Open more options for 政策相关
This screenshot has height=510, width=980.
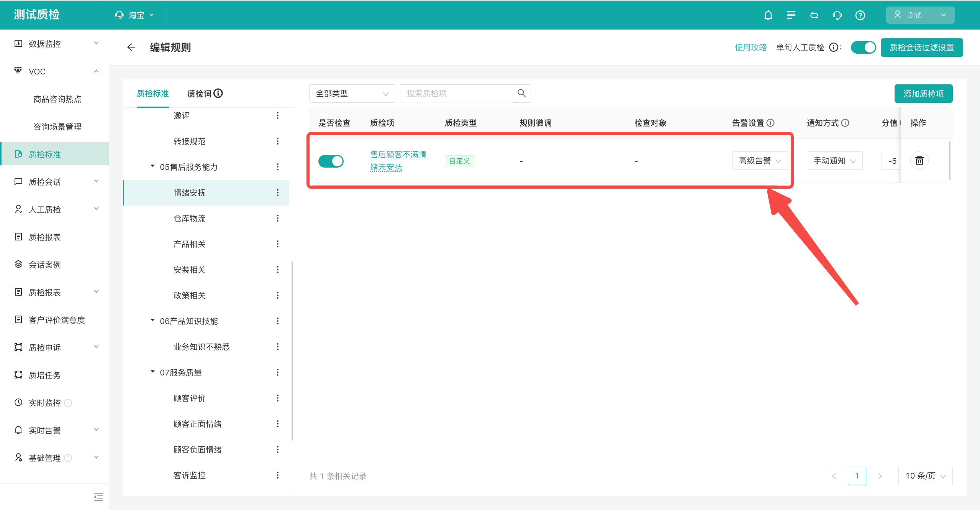(278, 295)
